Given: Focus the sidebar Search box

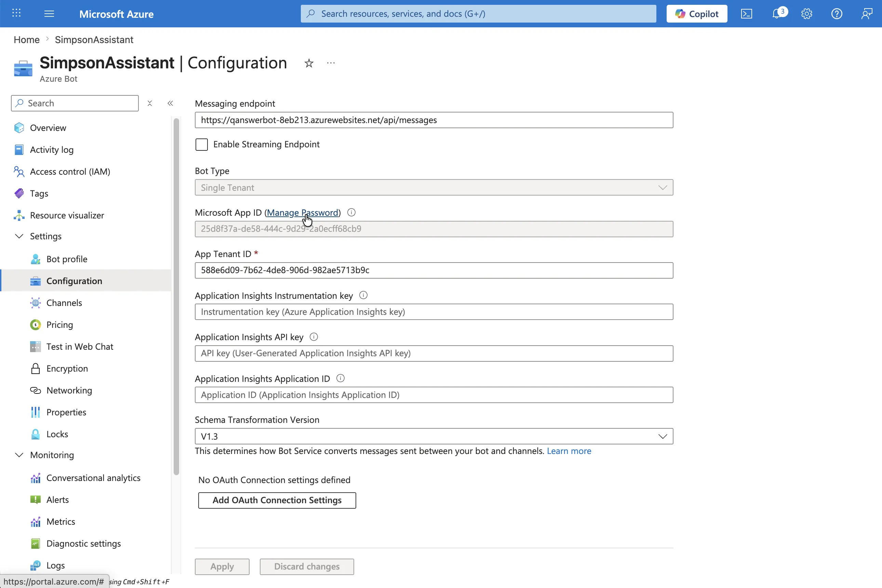Looking at the screenshot, I should coord(75,103).
